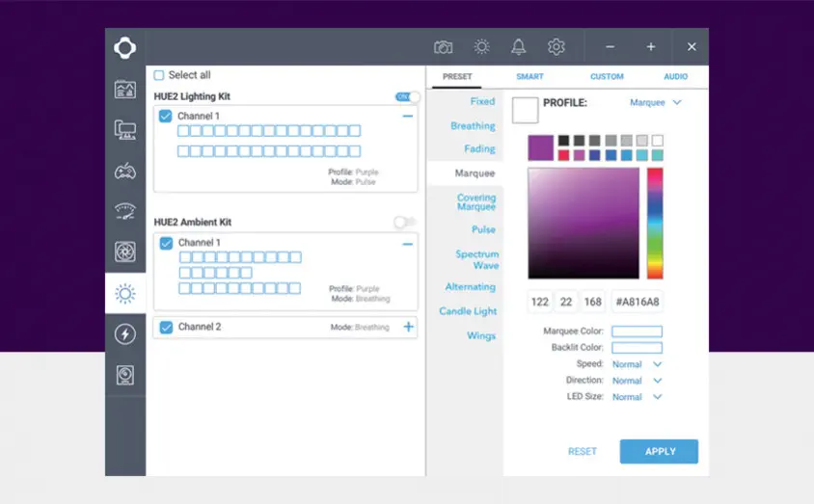Select the Breathing lighting mode

[473, 126]
